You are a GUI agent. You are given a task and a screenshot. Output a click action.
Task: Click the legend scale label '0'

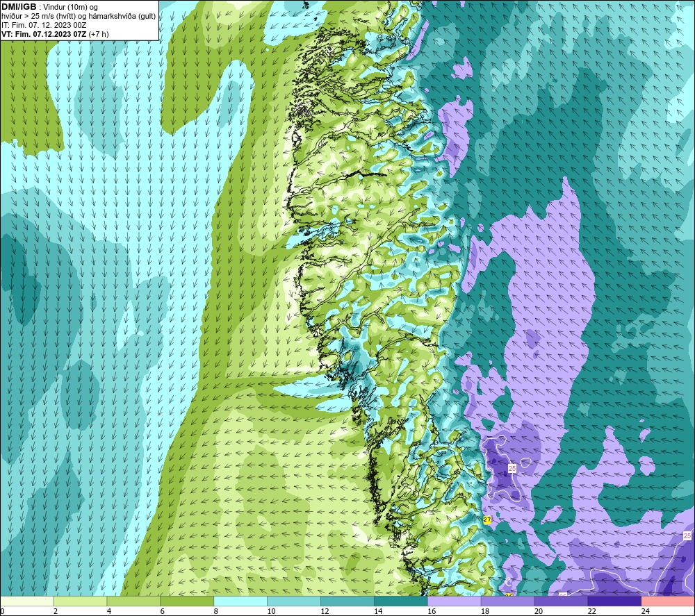click(x=2, y=612)
